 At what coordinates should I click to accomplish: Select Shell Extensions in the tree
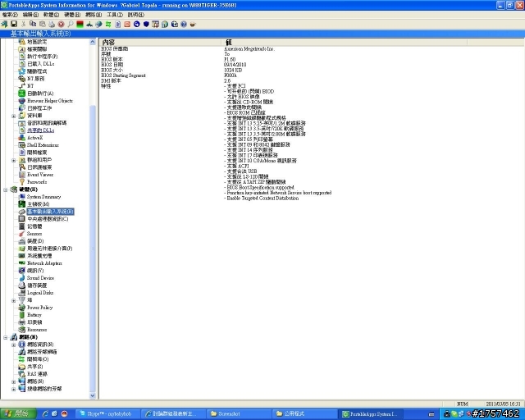click(43, 145)
